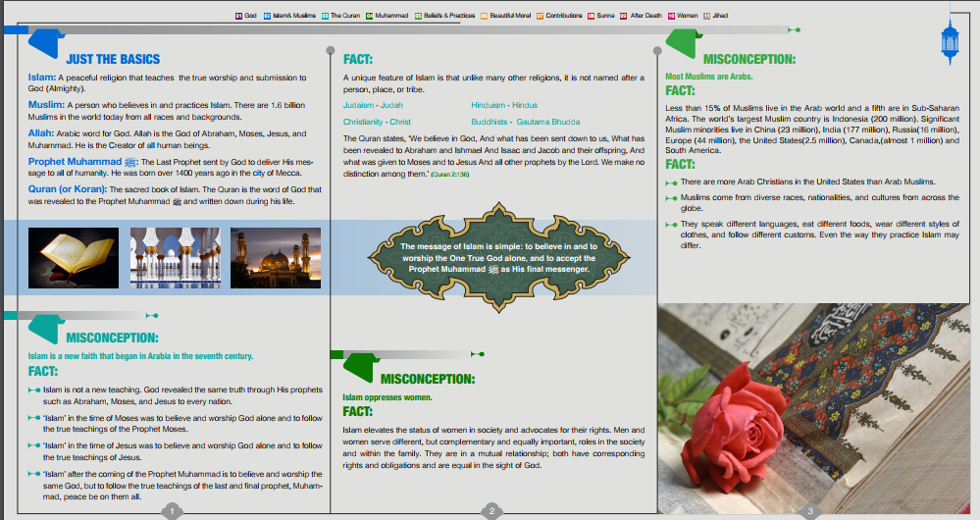Click 'Islam is a new faith' misconception line
Viewport: 980px width, 520px height.
point(140,356)
